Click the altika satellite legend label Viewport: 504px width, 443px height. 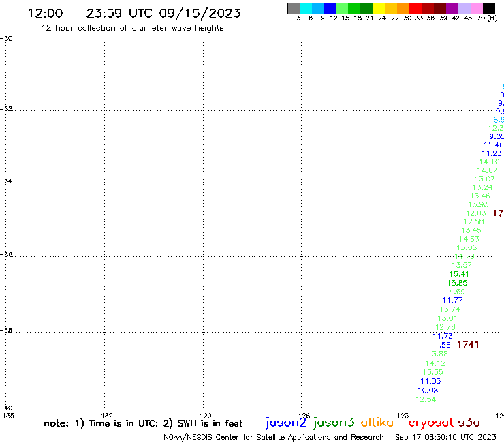[x=377, y=423]
